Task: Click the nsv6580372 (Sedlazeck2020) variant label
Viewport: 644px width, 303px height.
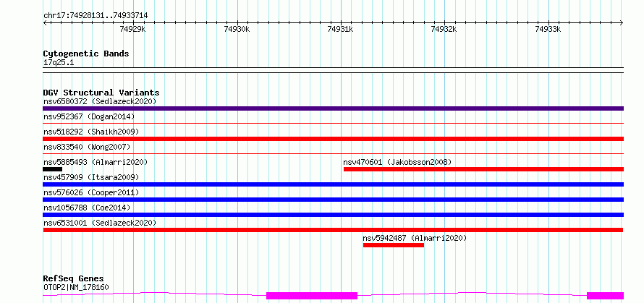Action: pos(100,101)
